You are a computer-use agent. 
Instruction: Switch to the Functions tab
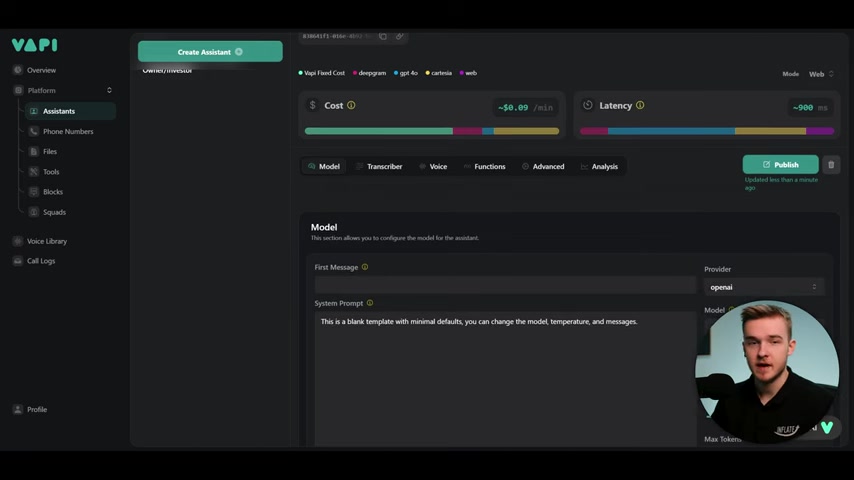[x=485, y=166]
